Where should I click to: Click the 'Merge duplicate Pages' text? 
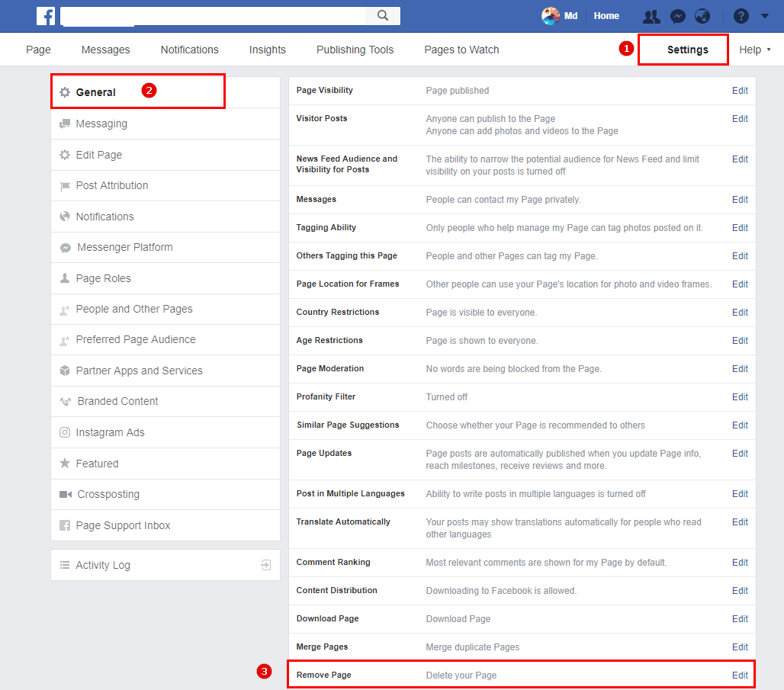tap(473, 647)
